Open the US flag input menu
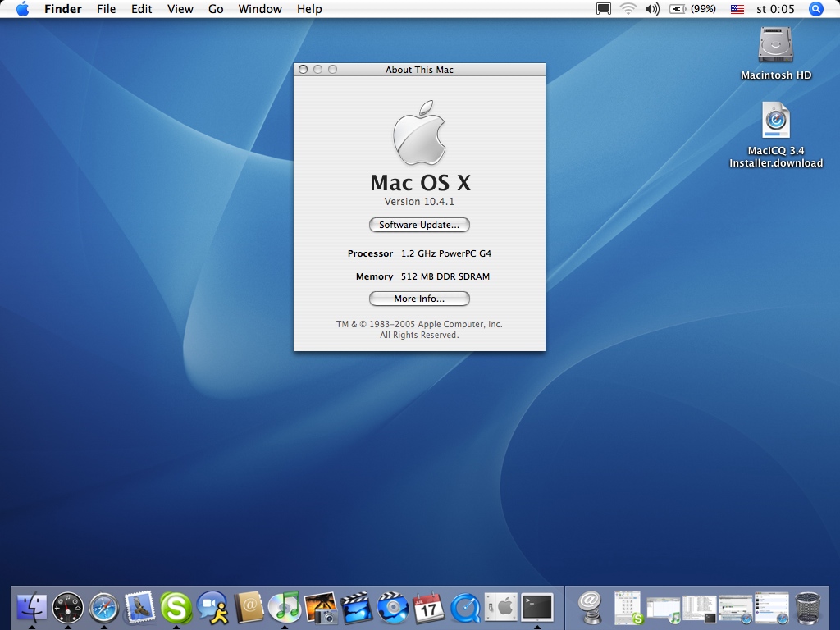 tap(737, 9)
